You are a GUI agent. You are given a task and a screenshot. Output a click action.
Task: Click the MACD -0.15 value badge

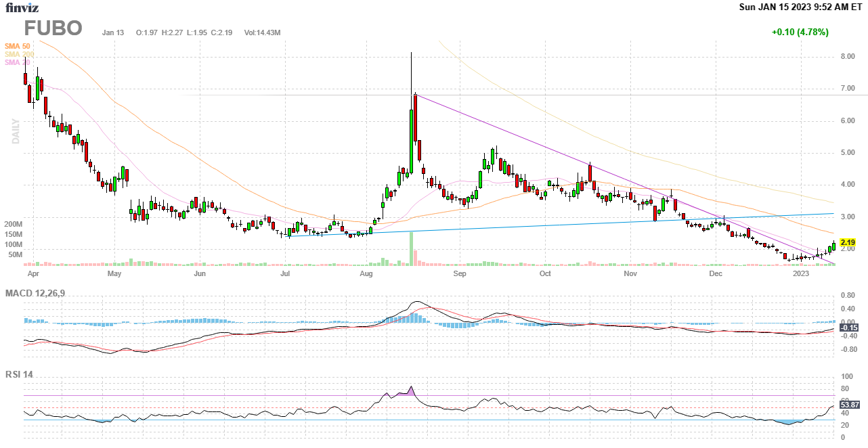[x=848, y=328]
